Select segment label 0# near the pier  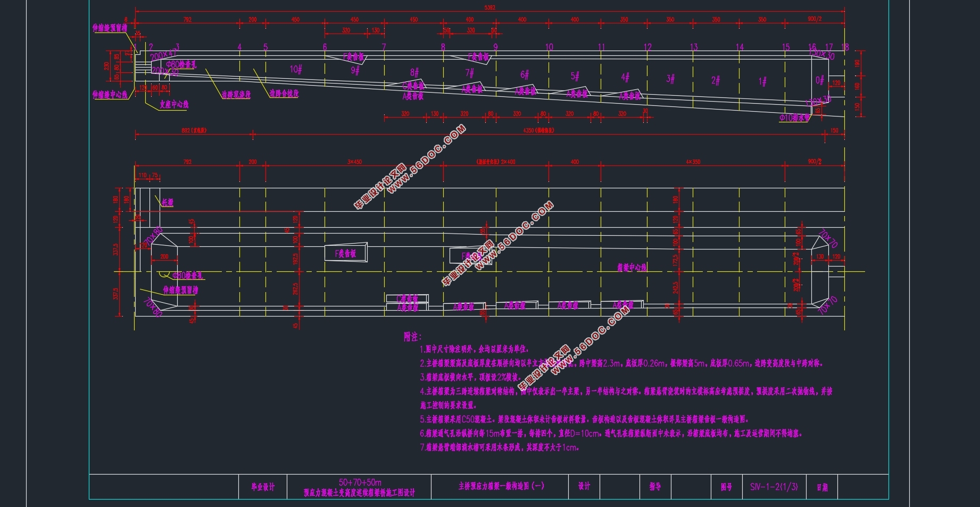coord(820,80)
